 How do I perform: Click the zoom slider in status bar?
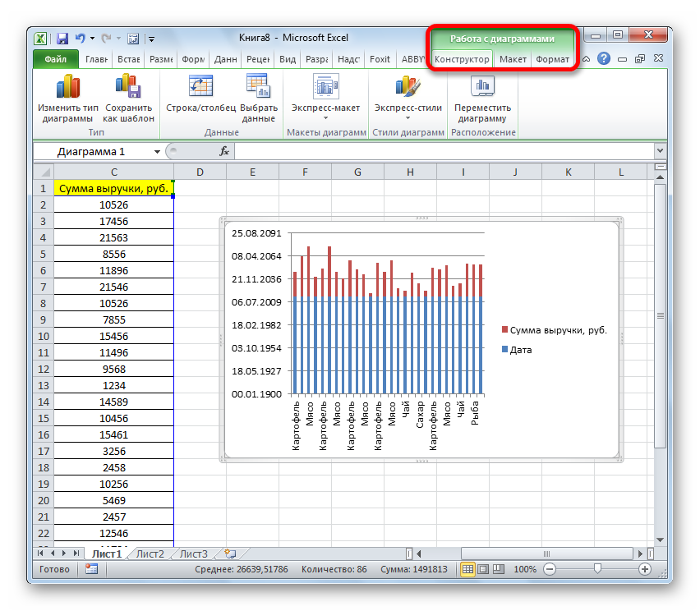(x=597, y=569)
